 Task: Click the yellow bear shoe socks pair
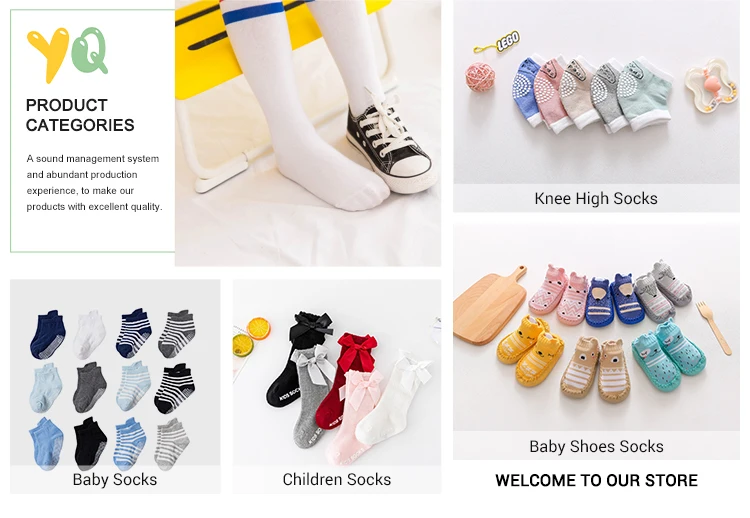[530, 350]
